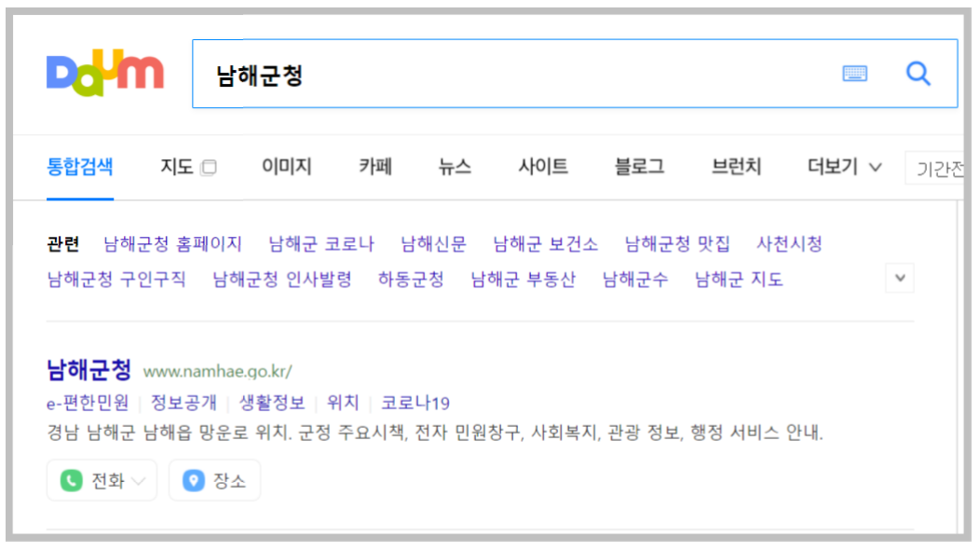This screenshot has width=980, height=551.
Task: Click the description starting 경남 남해군 남해읍
Action: point(435,433)
